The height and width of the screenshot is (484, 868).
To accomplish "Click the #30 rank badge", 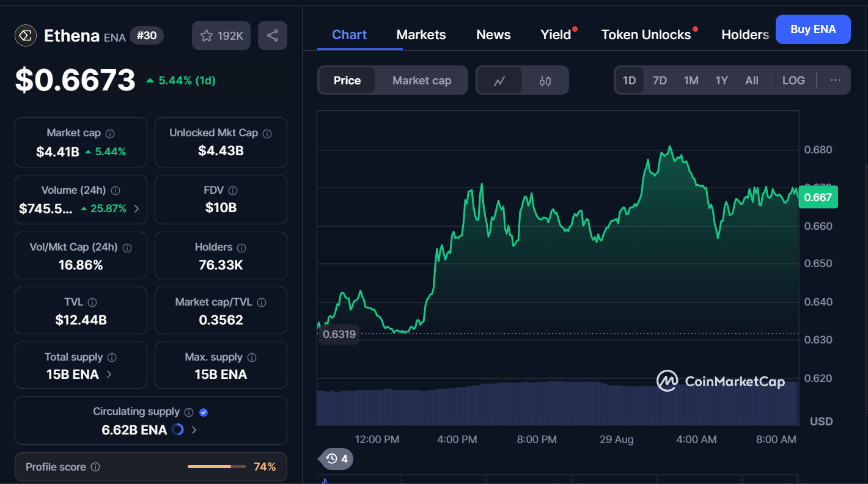I will coord(147,35).
